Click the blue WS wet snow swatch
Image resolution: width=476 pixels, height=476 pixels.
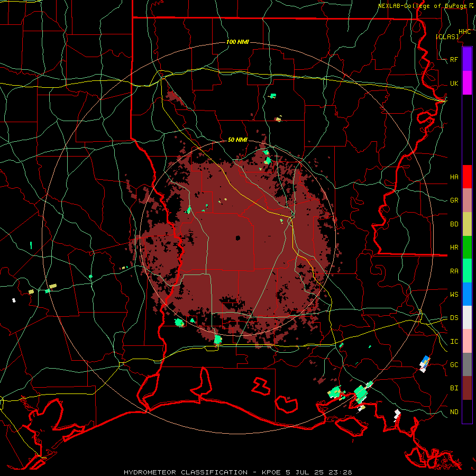pos(467,294)
